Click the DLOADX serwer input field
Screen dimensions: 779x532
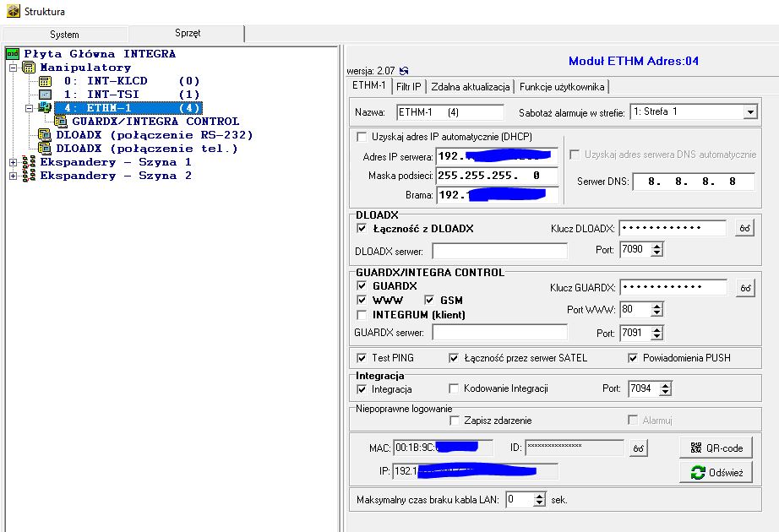coord(499,251)
